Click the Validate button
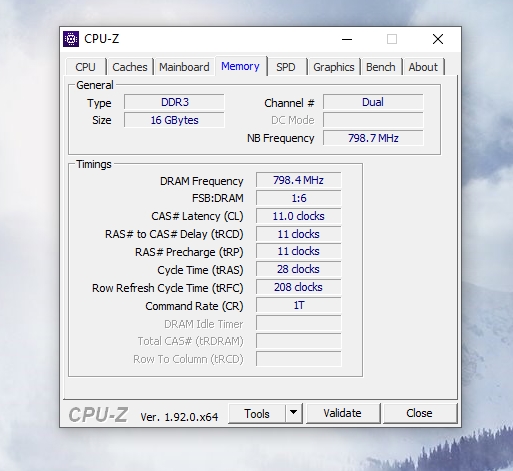The image size is (513, 471). (x=343, y=413)
